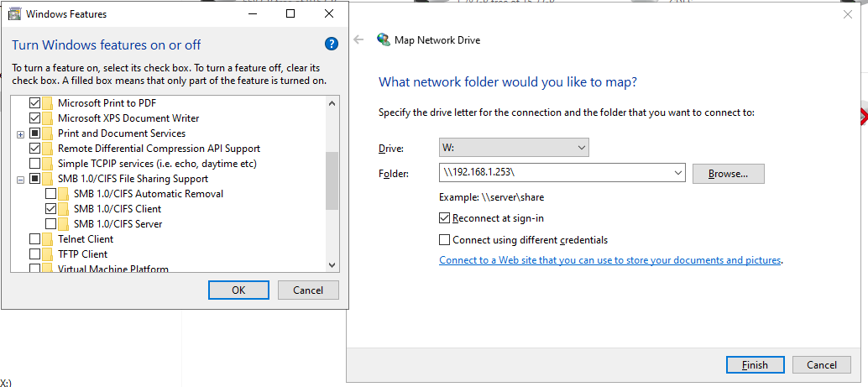Select the Telnet Client folder icon
The image size is (868, 387).
tap(49, 239)
